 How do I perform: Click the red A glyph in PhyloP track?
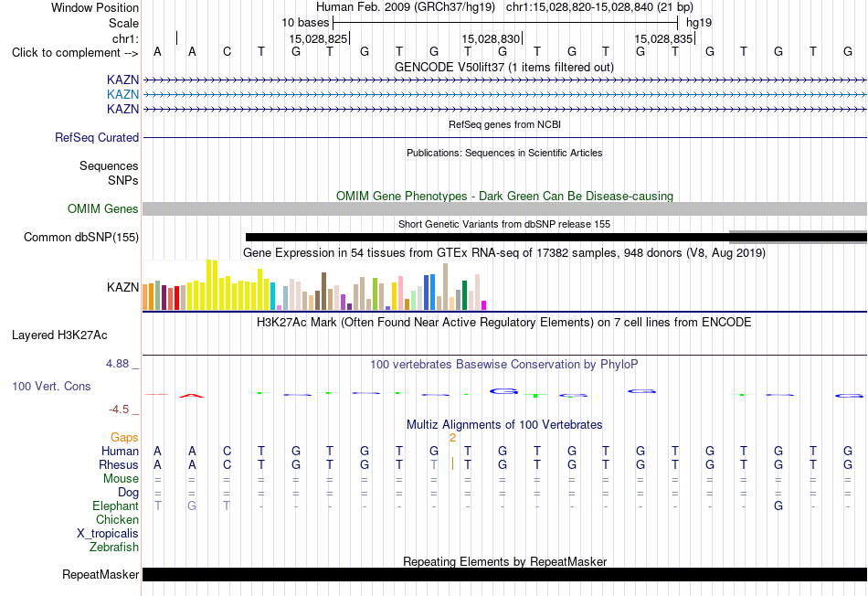pyautogui.click(x=192, y=396)
